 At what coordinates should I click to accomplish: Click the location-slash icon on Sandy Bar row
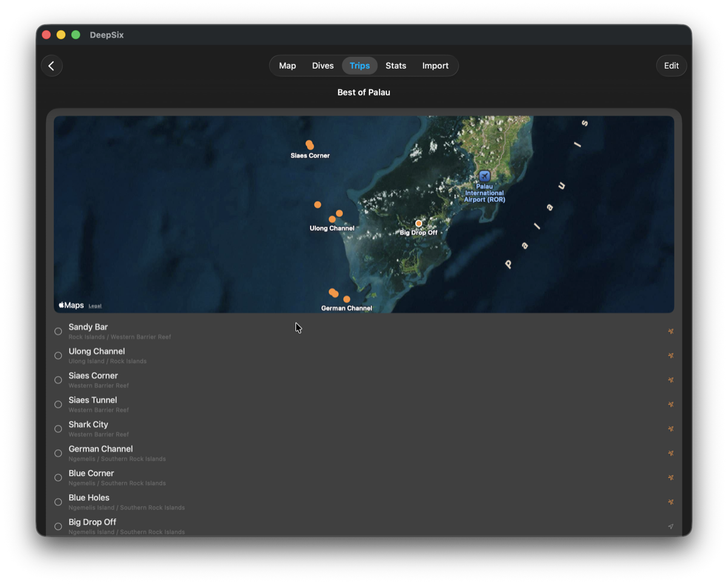(x=670, y=332)
